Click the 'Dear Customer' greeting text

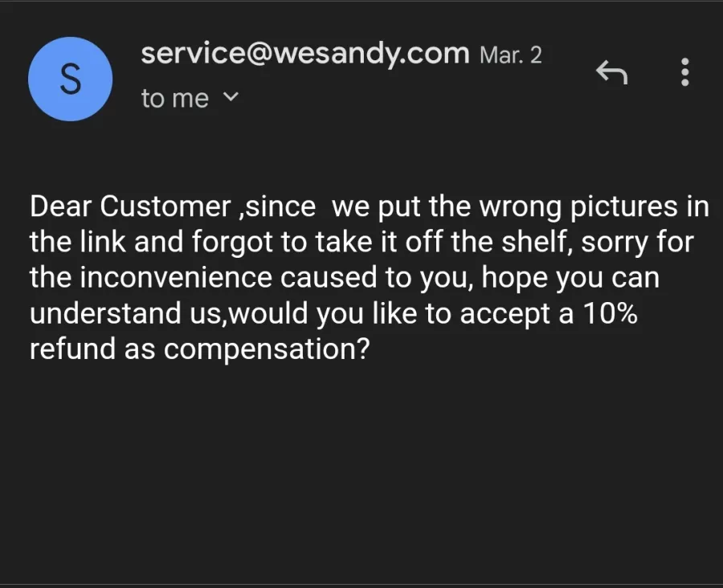[130, 206]
